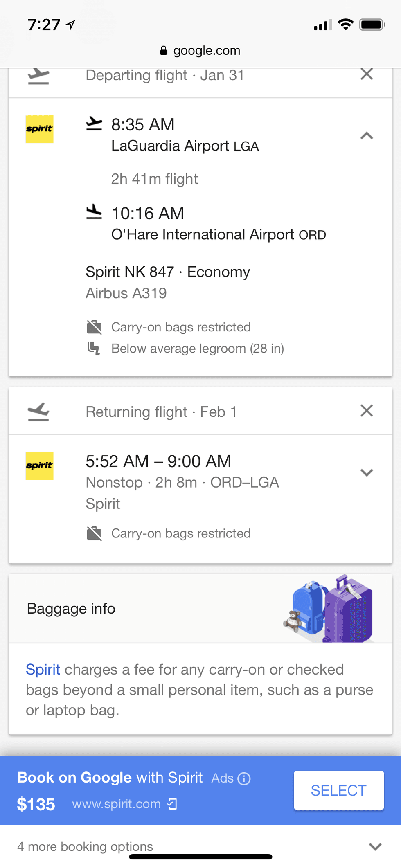Click the Ads info circle icon
Screen dimensions: 401x868
tap(244, 778)
